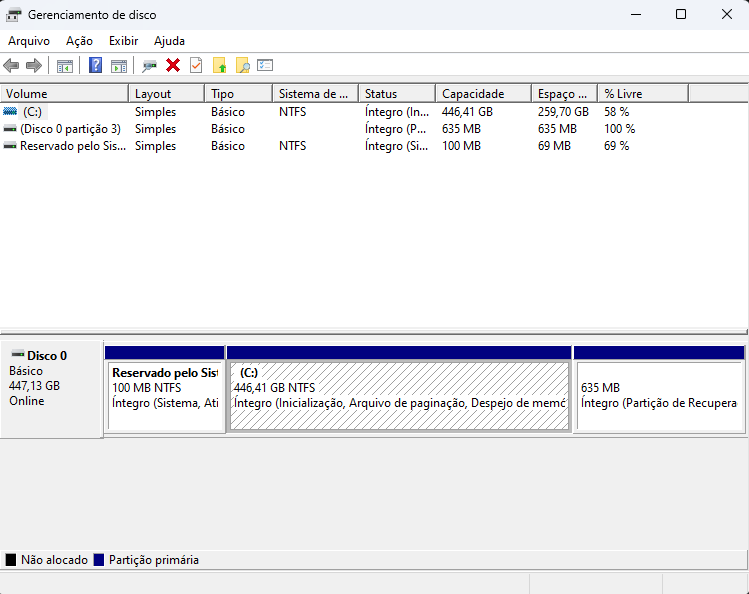Open Help via blue question mark icon
The width and height of the screenshot is (749, 594).
tap(96, 65)
